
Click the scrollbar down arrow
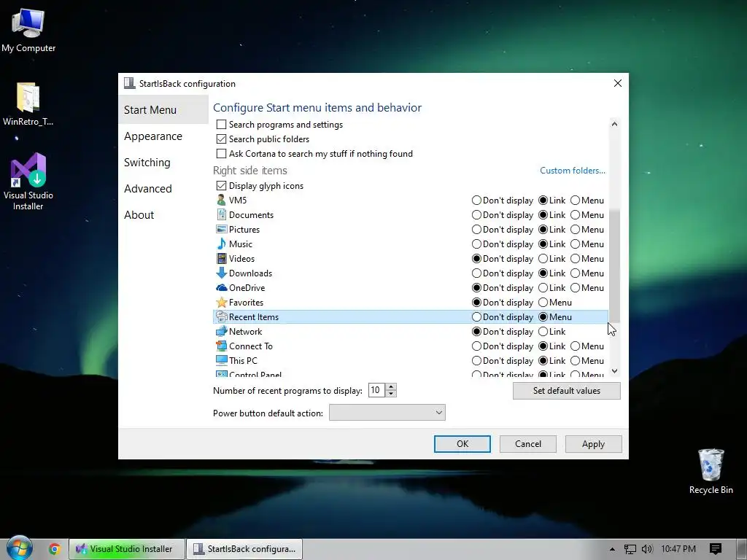[614, 371]
